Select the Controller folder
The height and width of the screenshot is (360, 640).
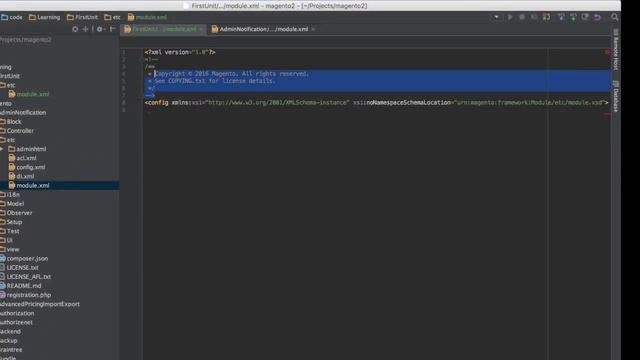click(x=17, y=131)
